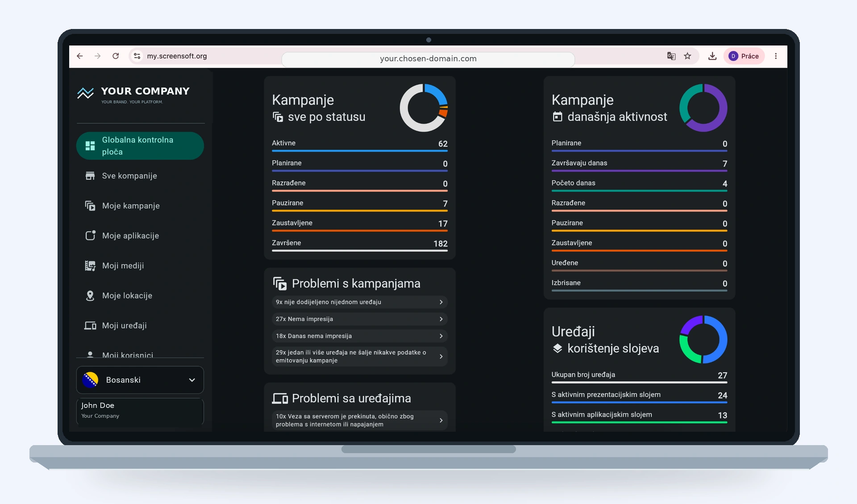Open Moji mediji in sidebar
857x504 pixels.
pyautogui.click(x=140, y=265)
